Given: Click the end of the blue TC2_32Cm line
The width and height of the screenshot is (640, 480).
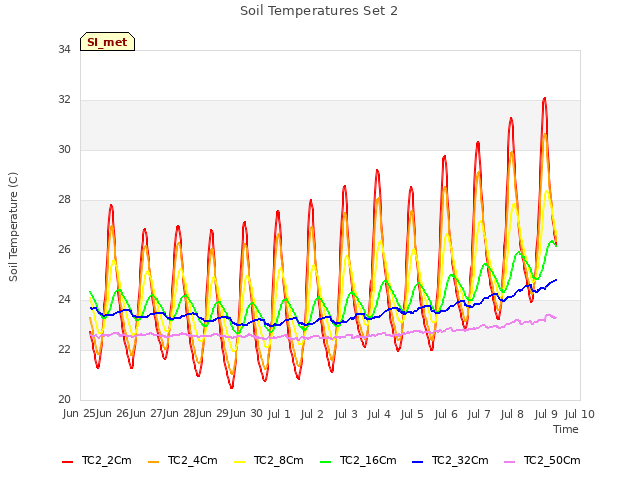Looking at the screenshot, I should point(556,280).
